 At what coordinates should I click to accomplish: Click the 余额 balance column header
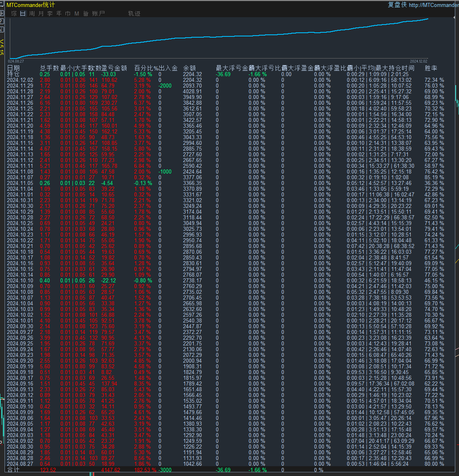coord(189,68)
